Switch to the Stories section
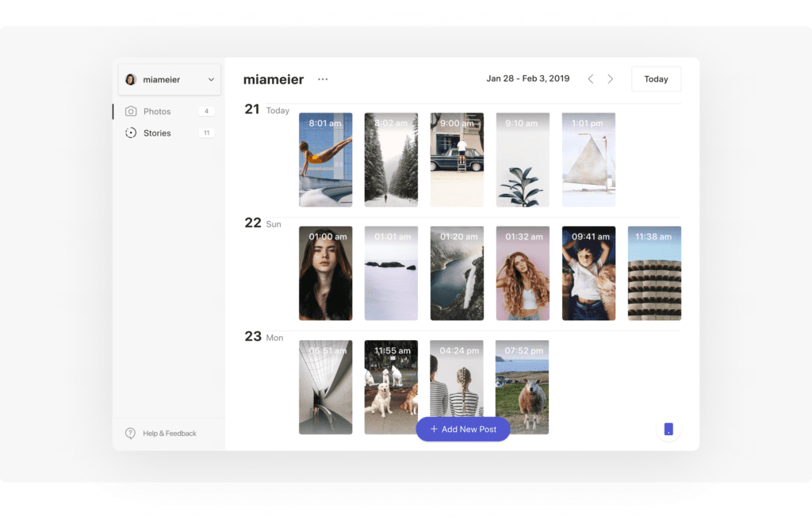 tap(156, 132)
